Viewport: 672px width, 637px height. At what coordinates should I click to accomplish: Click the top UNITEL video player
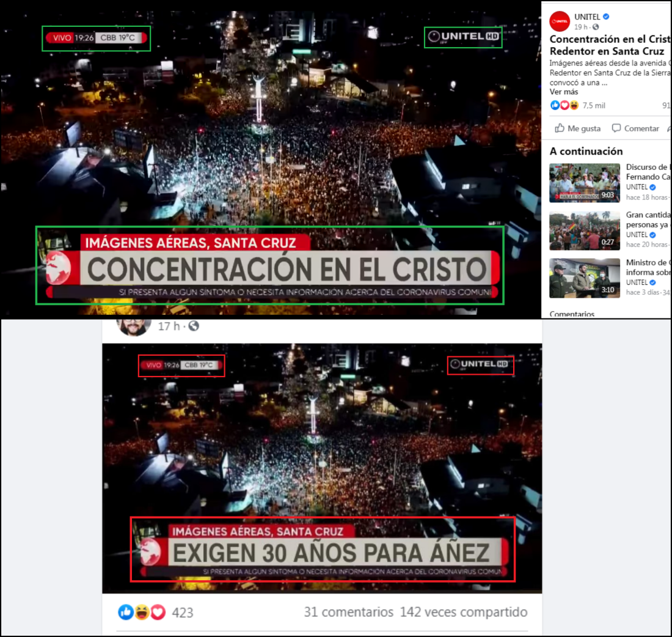point(271,159)
